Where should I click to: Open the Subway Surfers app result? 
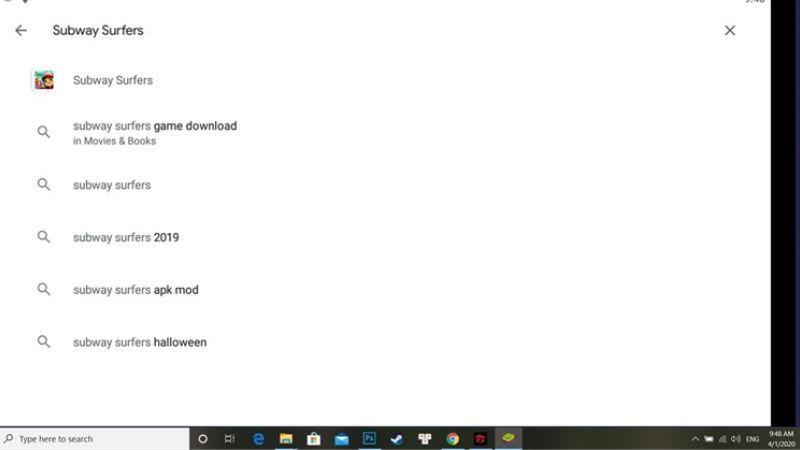click(112, 80)
